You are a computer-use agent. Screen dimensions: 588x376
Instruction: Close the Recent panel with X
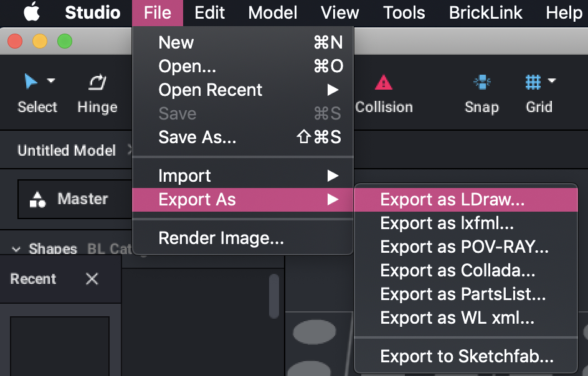pyautogui.click(x=92, y=279)
